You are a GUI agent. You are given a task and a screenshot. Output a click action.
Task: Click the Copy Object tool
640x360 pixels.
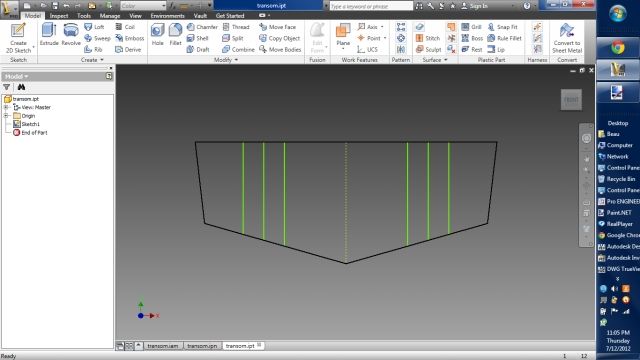pyautogui.click(x=280, y=38)
